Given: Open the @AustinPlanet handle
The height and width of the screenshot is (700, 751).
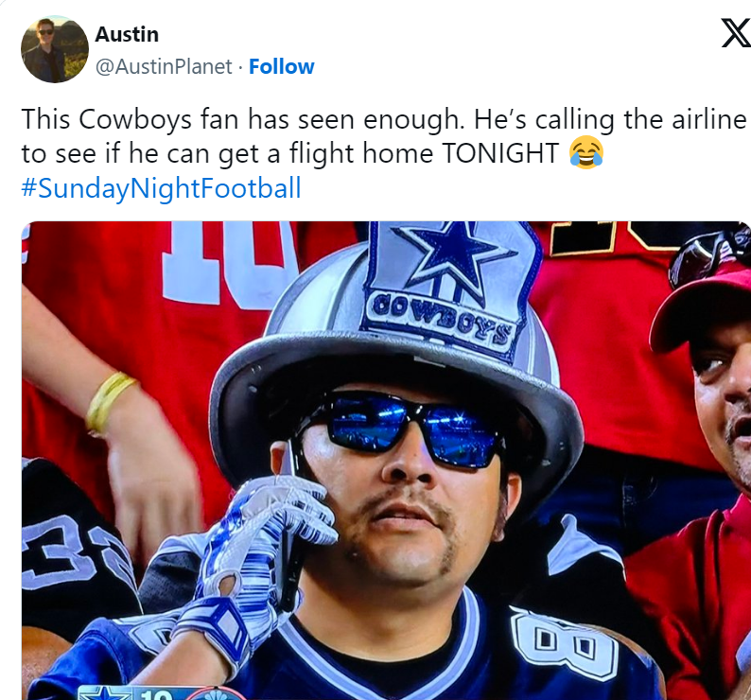Looking at the screenshot, I should (x=164, y=66).
